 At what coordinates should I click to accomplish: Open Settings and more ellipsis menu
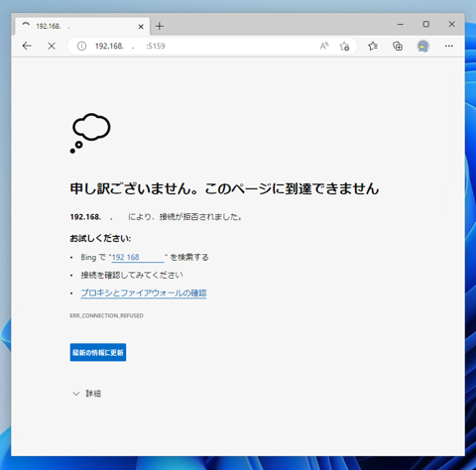click(449, 46)
